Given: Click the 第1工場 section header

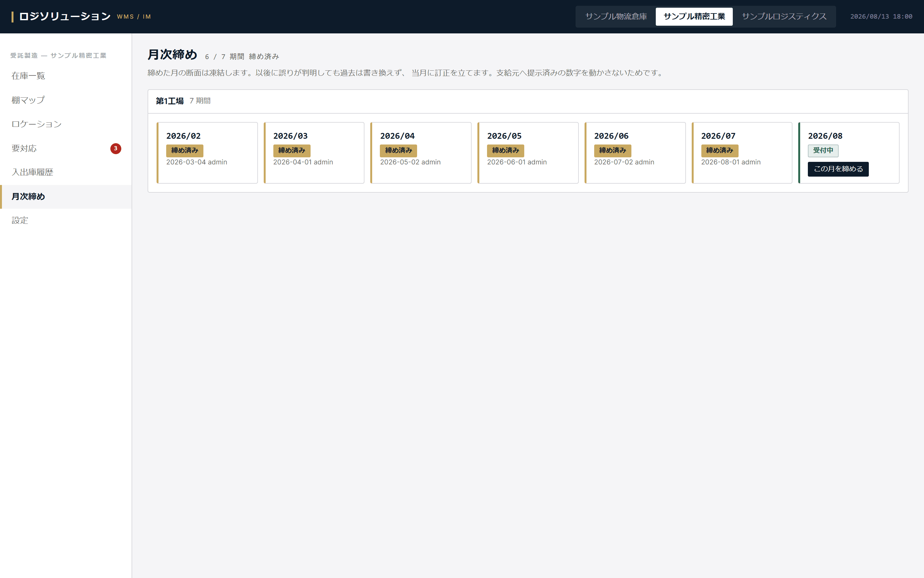Looking at the screenshot, I should [x=169, y=101].
